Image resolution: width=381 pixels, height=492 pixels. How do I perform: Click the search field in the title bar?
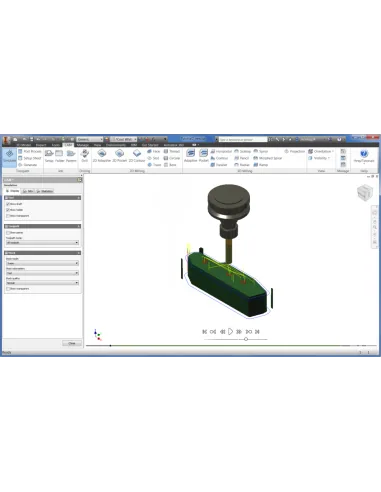243,139
